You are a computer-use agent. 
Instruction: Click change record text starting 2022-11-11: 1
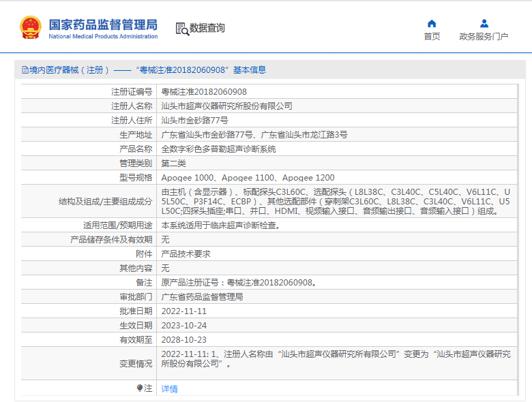coord(336,358)
